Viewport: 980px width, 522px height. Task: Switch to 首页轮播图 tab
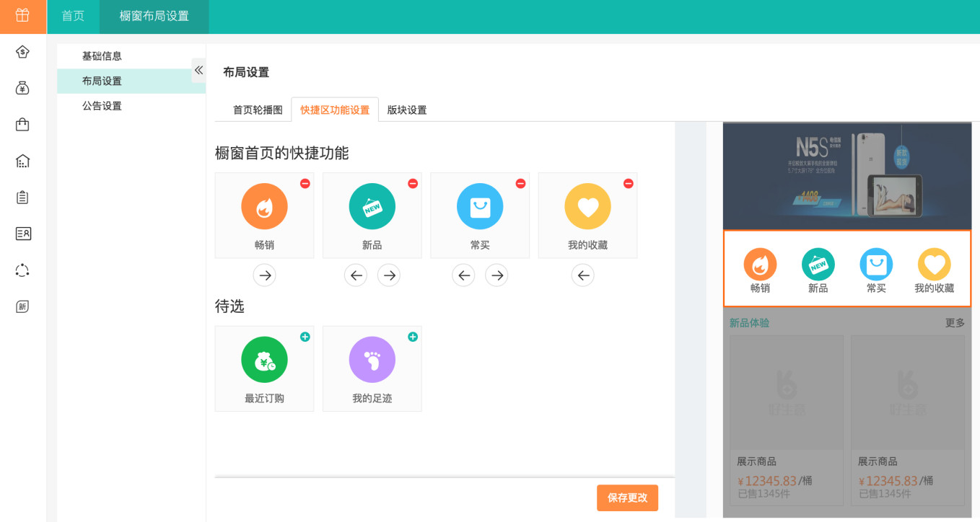258,110
